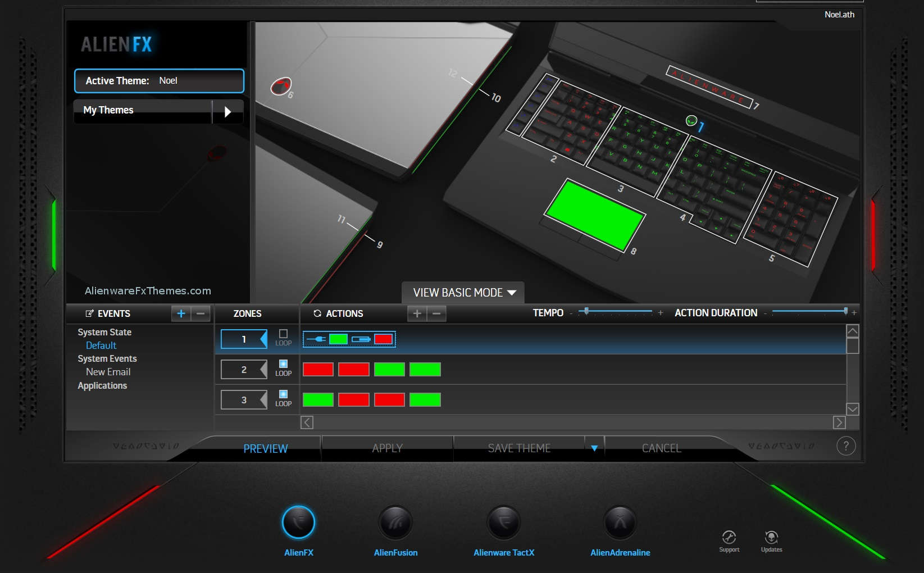
Task: Toggle the Loop checkbox for zone 3
Action: point(283,394)
